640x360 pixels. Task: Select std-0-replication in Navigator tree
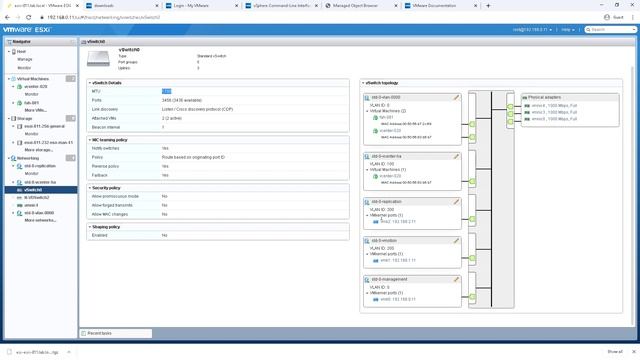coord(40,166)
